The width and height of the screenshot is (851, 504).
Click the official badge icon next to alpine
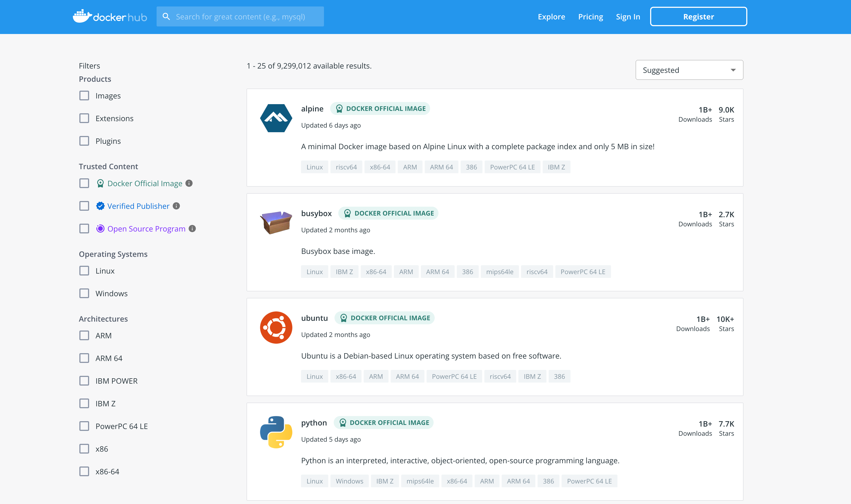[x=339, y=109]
